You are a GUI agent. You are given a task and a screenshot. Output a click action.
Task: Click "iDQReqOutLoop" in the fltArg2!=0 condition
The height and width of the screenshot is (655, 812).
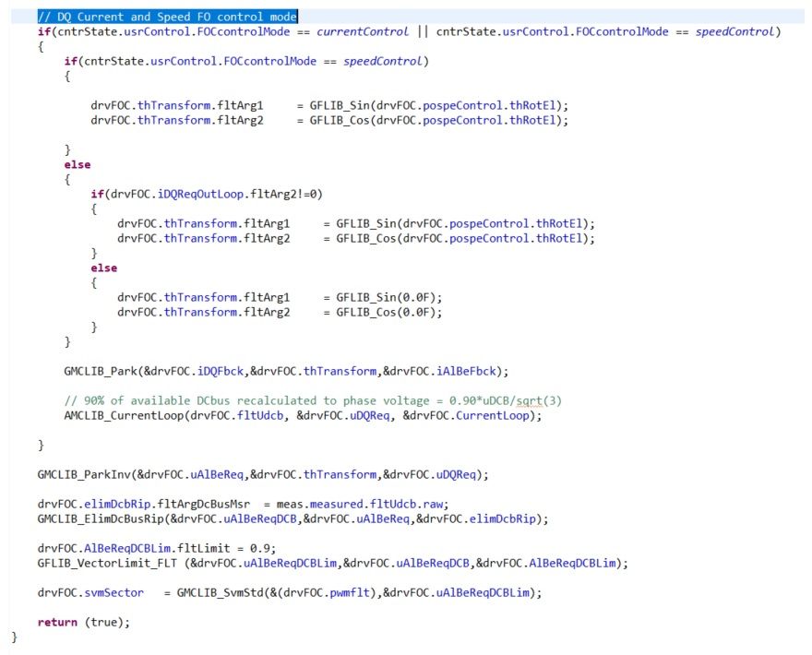(x=200, y=194)
